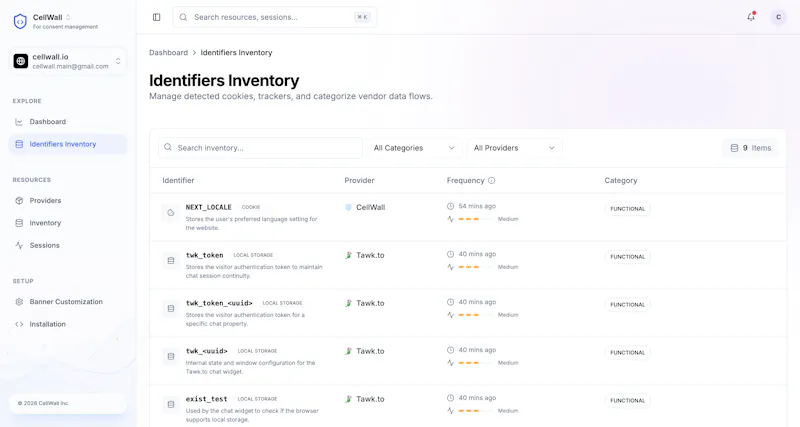The height and width of the screenshot is (427, 800).
Task: Open the All Categories dropdown
Action: pos(414,148)
